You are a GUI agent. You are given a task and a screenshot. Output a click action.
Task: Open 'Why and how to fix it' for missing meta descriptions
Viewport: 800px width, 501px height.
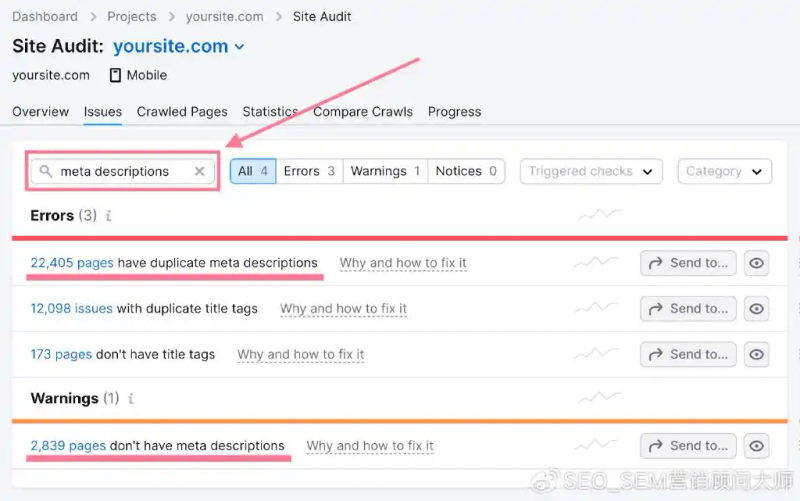[370, 446]
